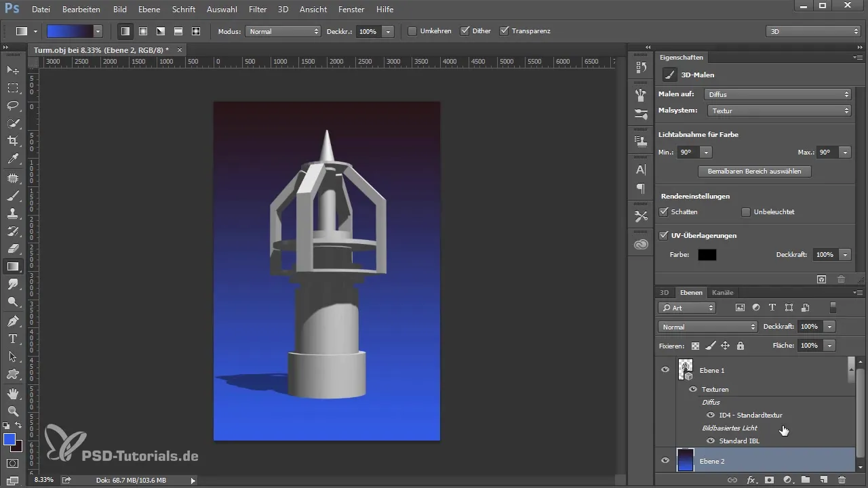This screenshot has width=868, height=488.
Task: Switch to the Kanäle tab
Action: point(722,293)
